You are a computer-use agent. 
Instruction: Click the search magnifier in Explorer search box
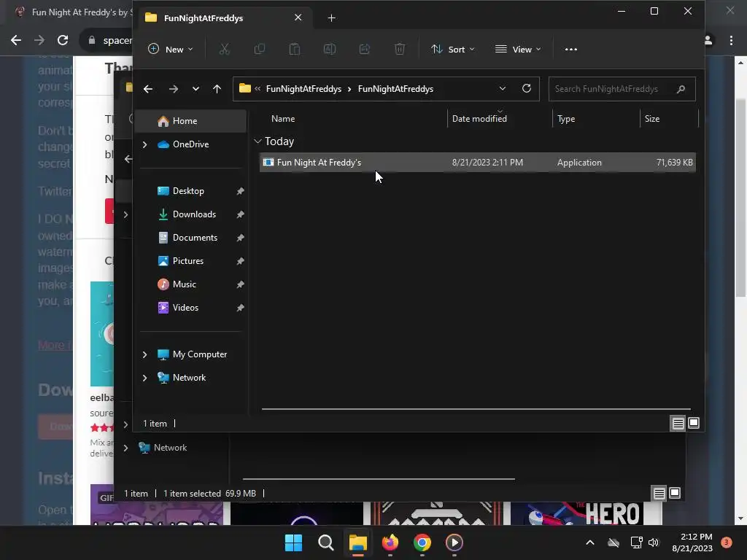tap(681, 89)
